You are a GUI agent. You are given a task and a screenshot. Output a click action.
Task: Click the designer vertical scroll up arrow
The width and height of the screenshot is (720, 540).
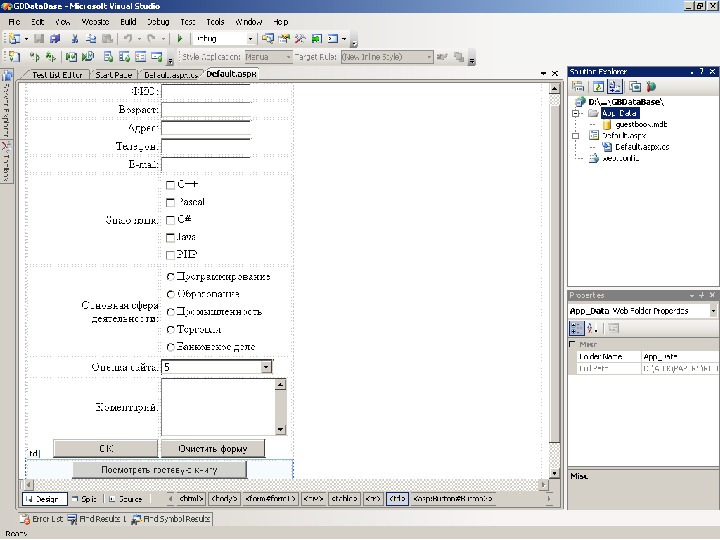pyautogui.click(x=554, y=89)
